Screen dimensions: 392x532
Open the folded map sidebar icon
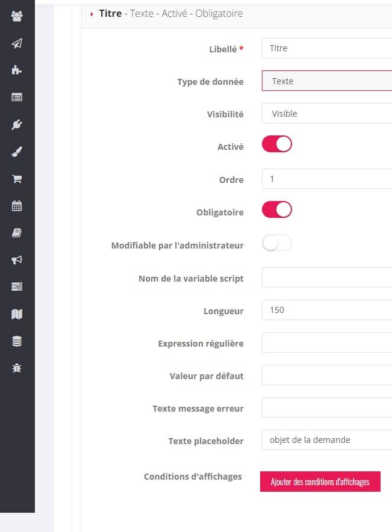click(17, 314)
